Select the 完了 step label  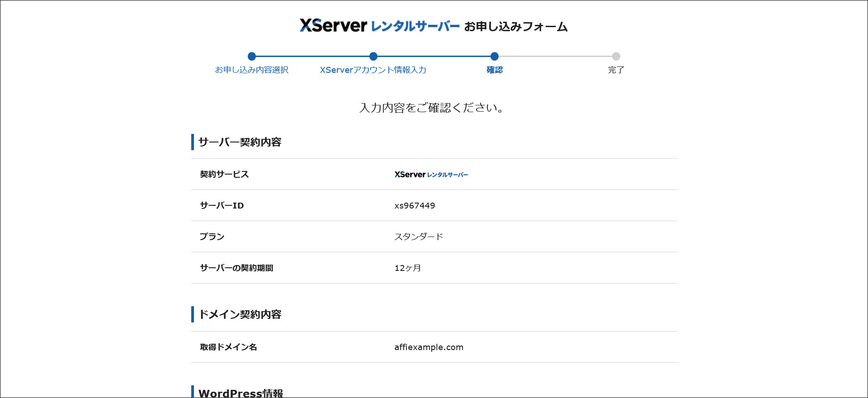616,70
